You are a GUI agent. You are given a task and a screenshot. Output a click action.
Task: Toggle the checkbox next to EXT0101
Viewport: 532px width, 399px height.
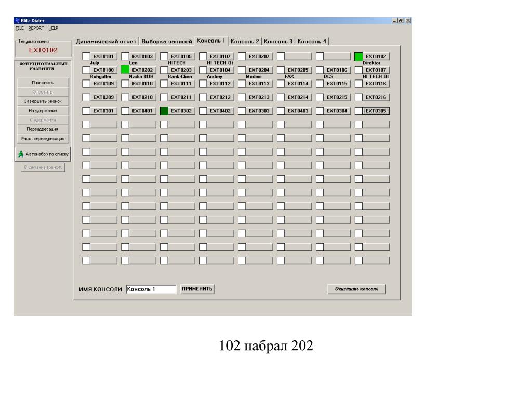[x=86, y=56]
